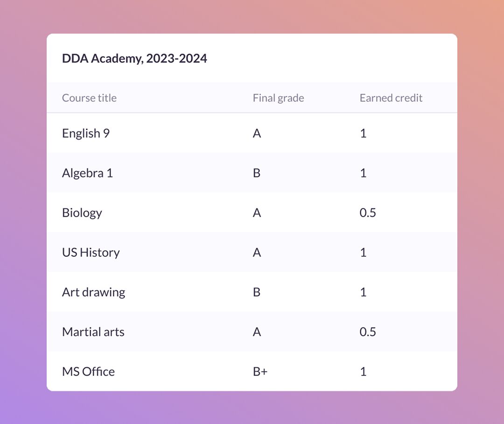Click the "DDA Academy, 2023-2024" table title
Screen dimensions: 504x424
[x=134, y=59]
